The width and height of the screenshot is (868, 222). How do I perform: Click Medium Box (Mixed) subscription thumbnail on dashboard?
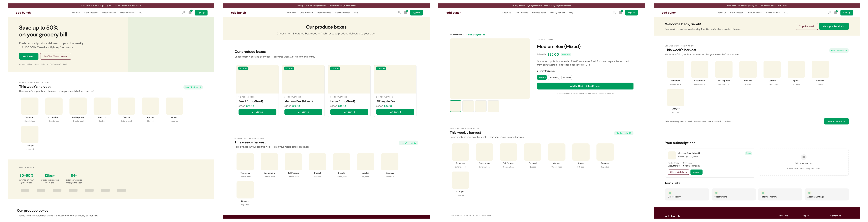672,155
